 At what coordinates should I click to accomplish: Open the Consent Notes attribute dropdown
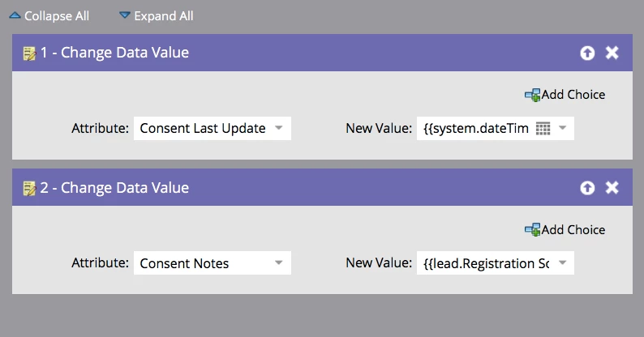tap(278, 263)
